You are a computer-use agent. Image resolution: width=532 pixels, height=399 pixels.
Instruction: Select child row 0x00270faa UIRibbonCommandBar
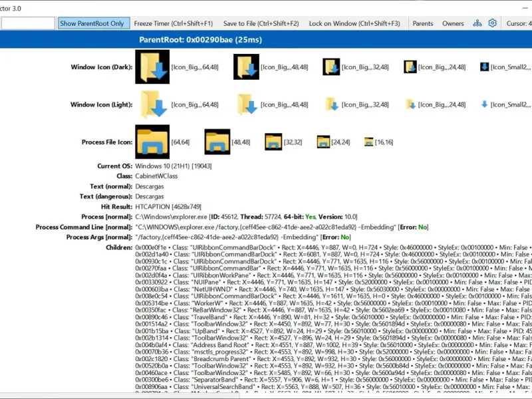pyautogui.click(x=334, y=269)
